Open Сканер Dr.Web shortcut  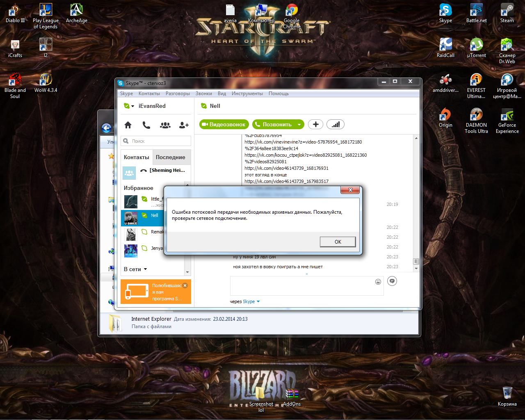pyautogui.click(x=507, y=51)
